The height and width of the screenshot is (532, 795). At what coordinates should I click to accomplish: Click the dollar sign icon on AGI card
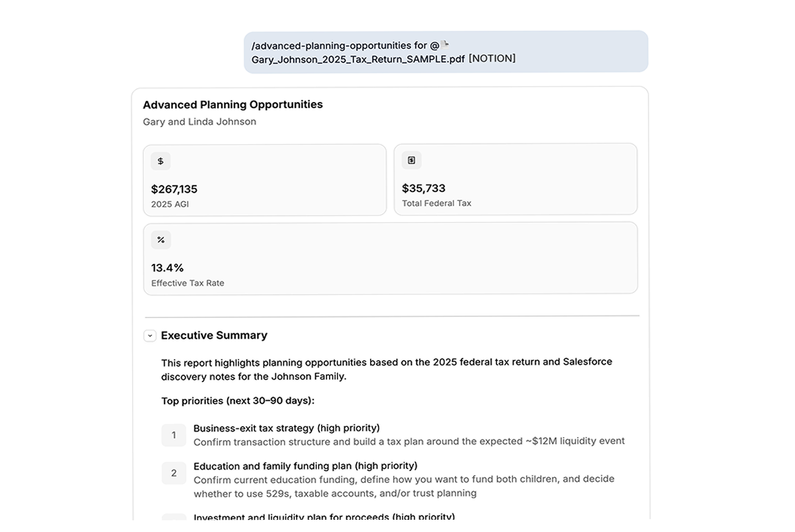coord(160,161)
